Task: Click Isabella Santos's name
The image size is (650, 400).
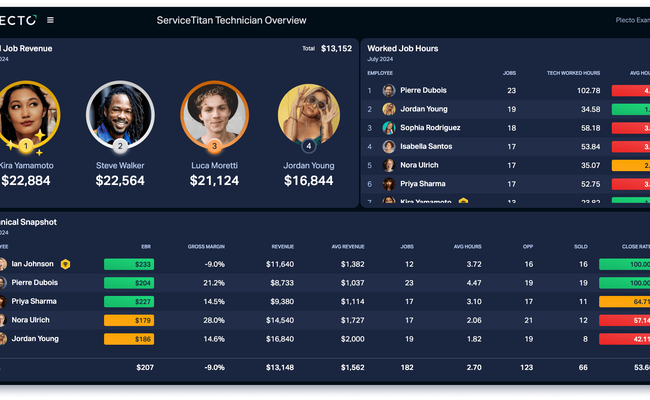Action: (x=426, y=146)
